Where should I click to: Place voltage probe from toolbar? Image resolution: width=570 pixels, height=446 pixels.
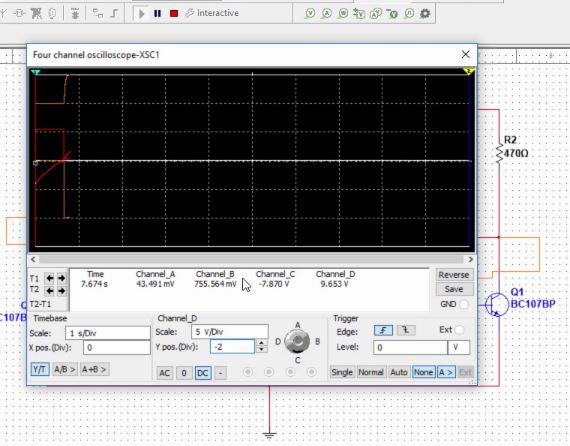click(x=310, y=14)
